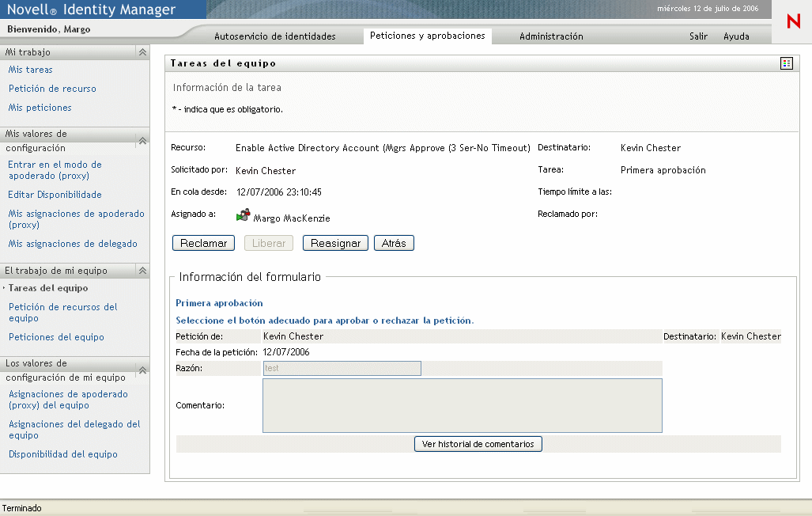
Task: Click the user icon beside Margo MacKenzie
Action: 243,215
